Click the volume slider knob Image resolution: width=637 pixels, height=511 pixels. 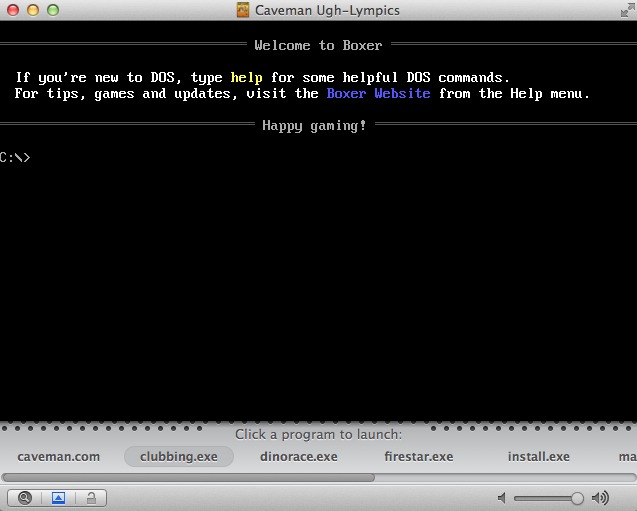tap(577, 498)
